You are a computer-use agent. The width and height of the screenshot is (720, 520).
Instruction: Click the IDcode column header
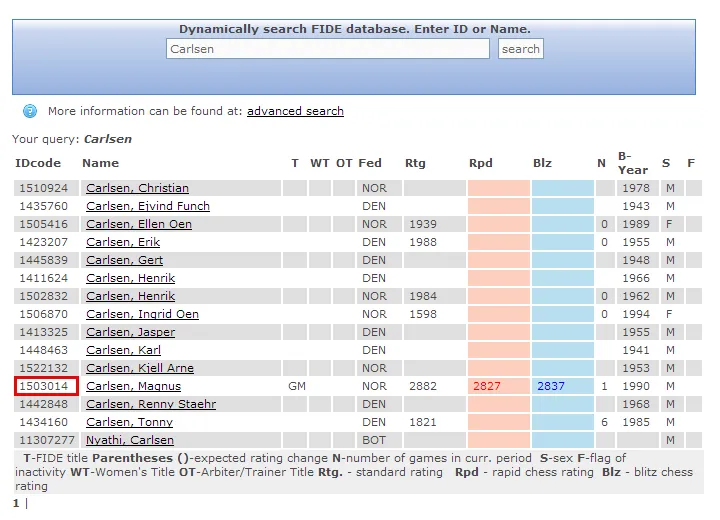coord(38,163)
